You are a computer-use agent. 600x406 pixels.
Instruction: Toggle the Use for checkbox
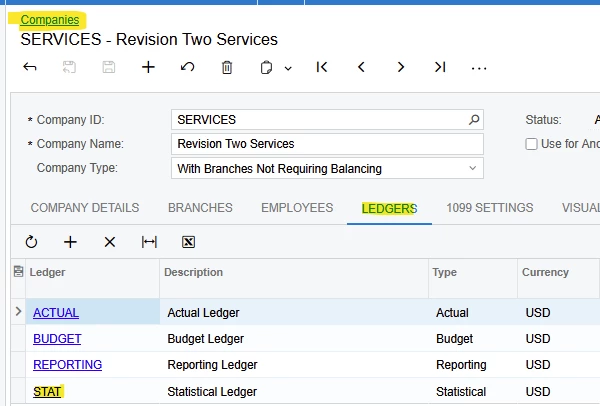pos(531,144)
